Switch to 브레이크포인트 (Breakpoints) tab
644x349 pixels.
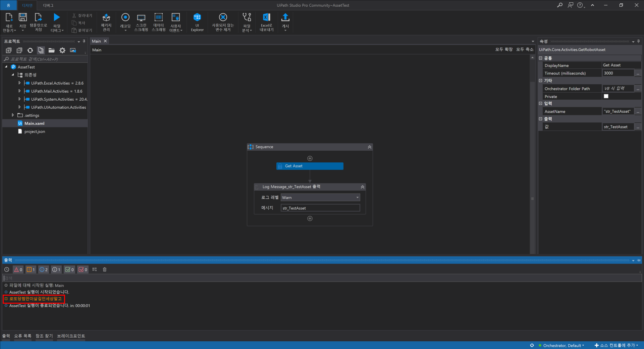[71, 336]
